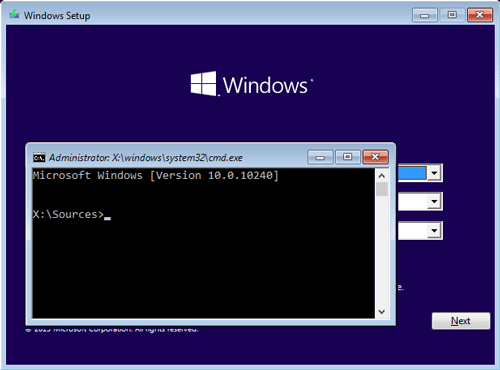This screenshot has width=500, height=370.
Task: Maximize the cmd.exe command prompt window
Action: point(348,157)
